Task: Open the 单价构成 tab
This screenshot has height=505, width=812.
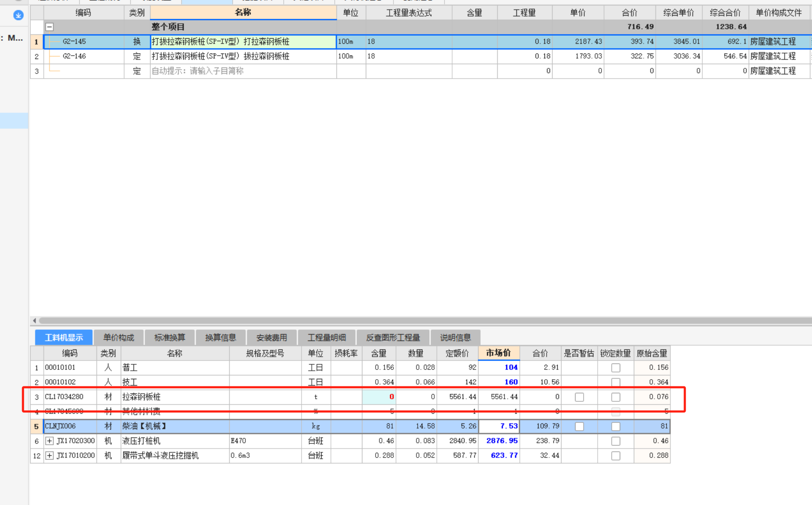Action: click(119, 338)
